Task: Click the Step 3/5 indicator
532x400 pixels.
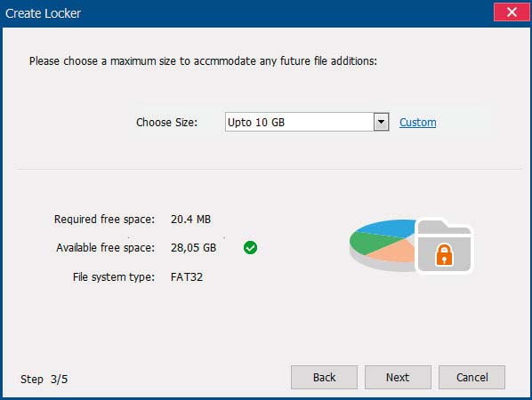Action: coord(44,379)
